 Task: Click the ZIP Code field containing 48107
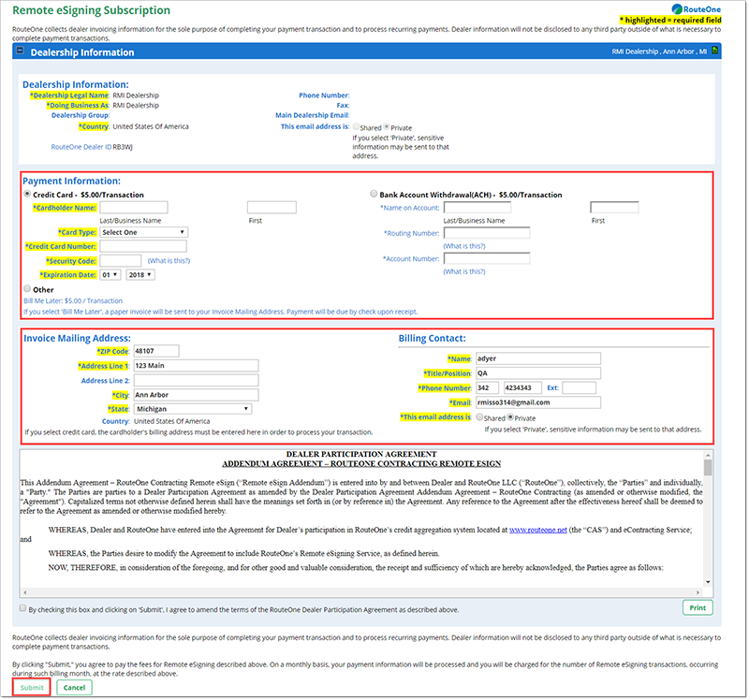click(x=156, y=351)
